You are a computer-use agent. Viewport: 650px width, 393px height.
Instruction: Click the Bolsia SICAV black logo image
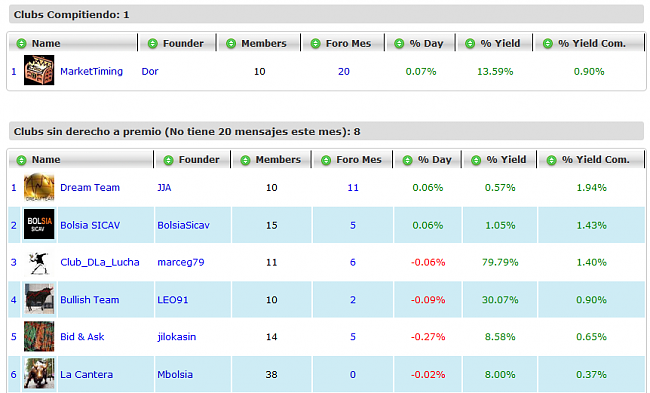[x=39, y=224]
